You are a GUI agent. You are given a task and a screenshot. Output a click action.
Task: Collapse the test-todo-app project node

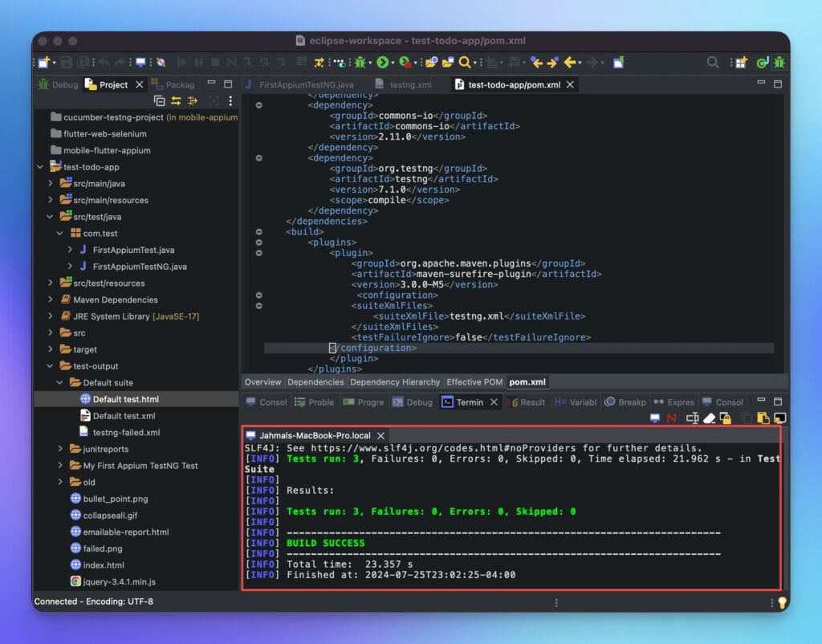(40, 167)
